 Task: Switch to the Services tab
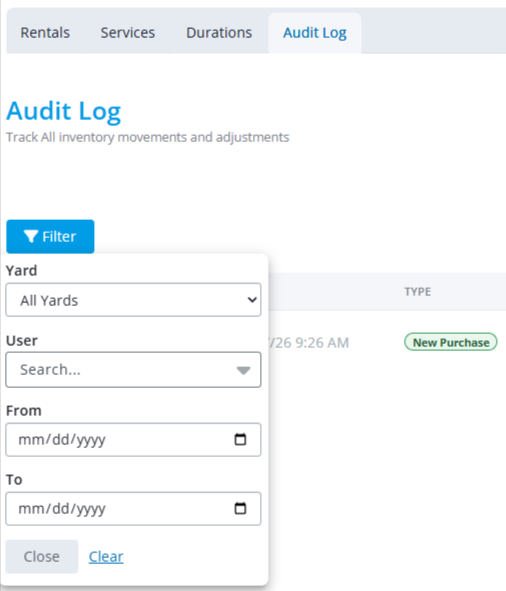click(128, 33)
